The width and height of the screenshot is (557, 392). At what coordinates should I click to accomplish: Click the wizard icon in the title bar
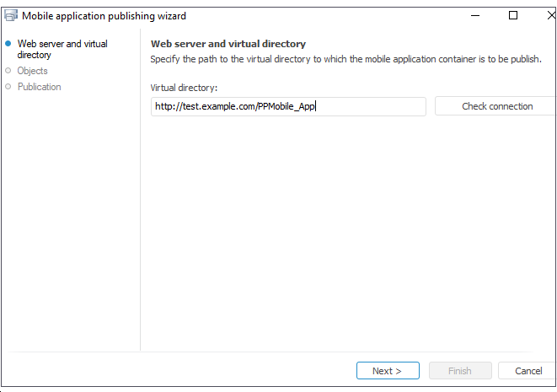tap(12, 15)
